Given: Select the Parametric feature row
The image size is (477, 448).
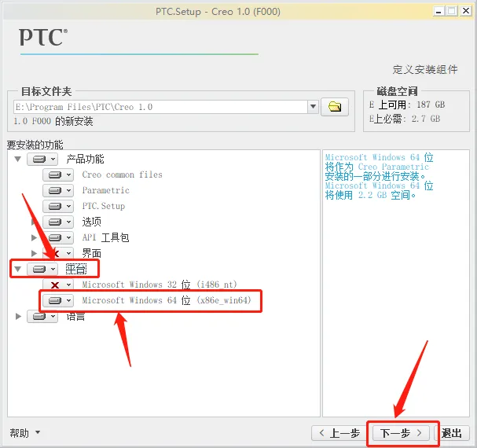Looking at the screenshot, I should pyautogui.click(x=106, y=190).
